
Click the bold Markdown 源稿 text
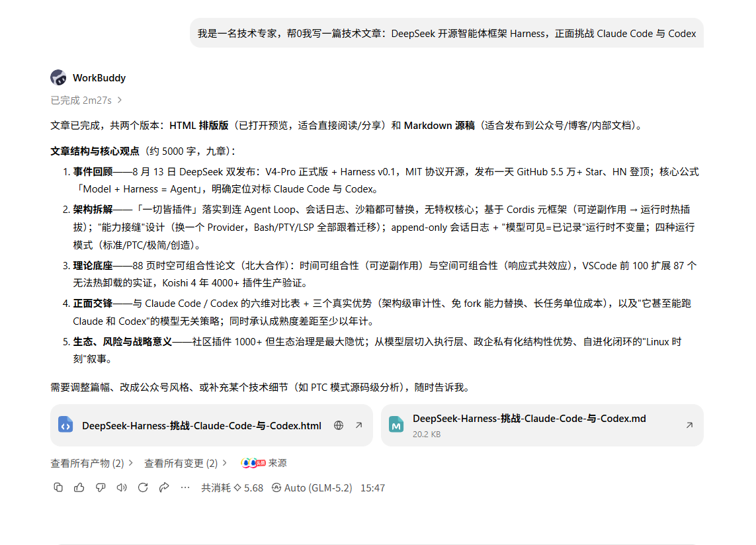point(439,126)
